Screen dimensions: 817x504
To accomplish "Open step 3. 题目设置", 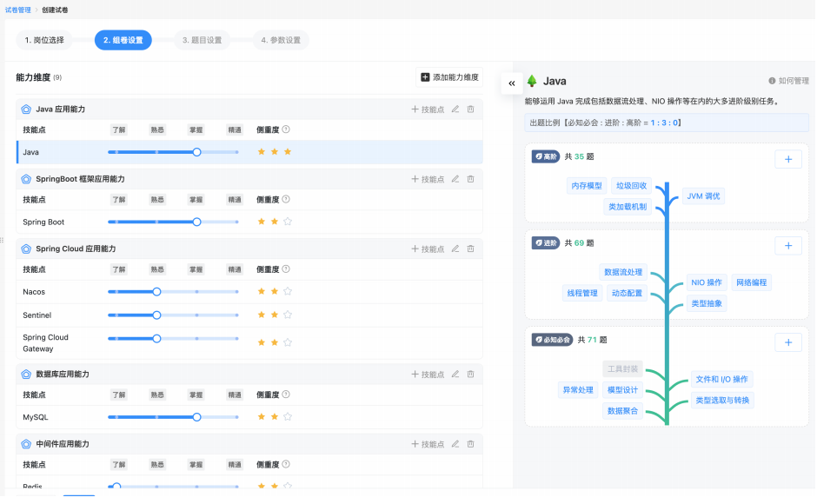I will coord(203,40).
